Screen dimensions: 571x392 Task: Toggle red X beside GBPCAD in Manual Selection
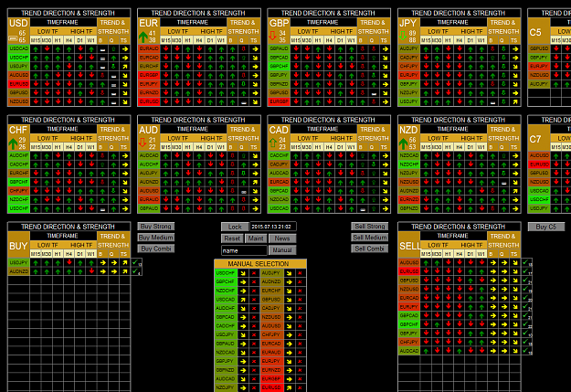(x=254, y=317)
